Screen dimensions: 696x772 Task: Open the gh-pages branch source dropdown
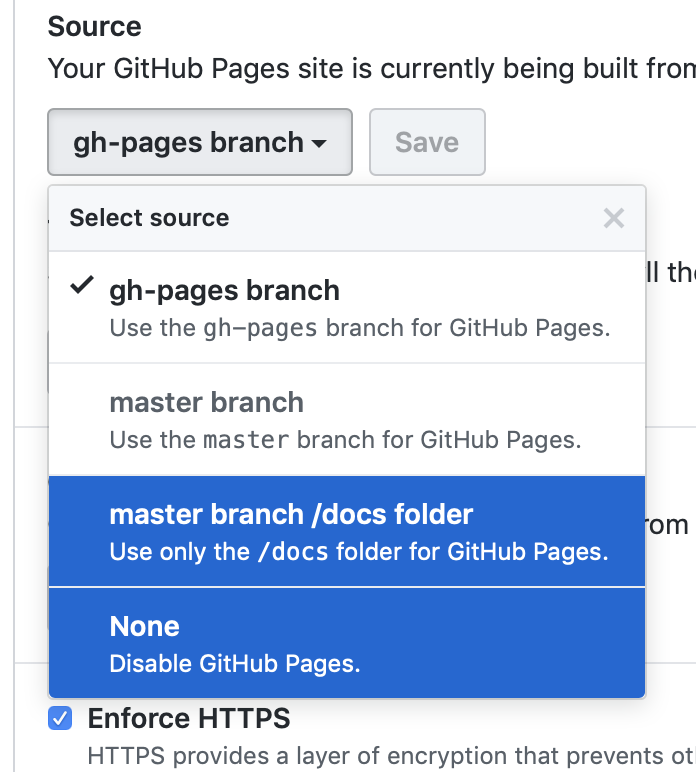[200, 142]
